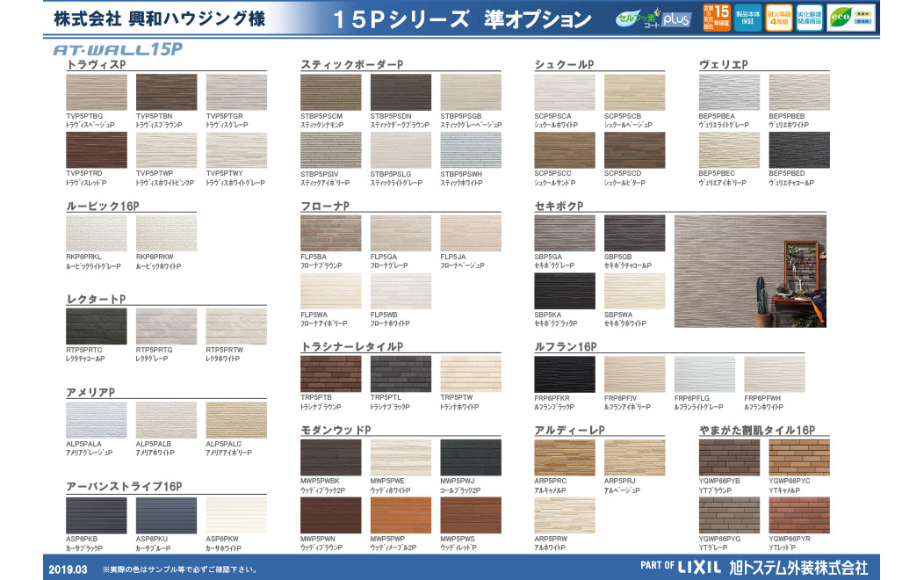924x580 pixels.
Task: Click the orange 15-year guarantee badge
Action: [717, 18]
